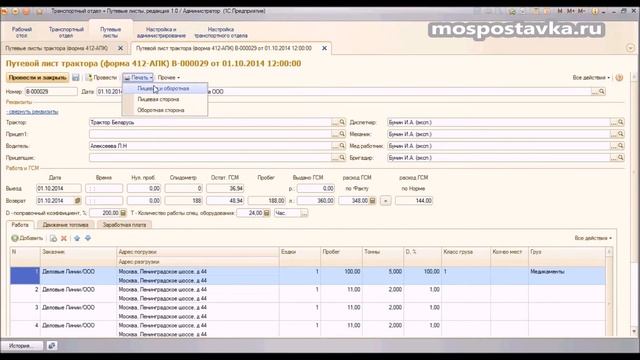
Task: Click Добавить add row button
Action: pos(27,238)
